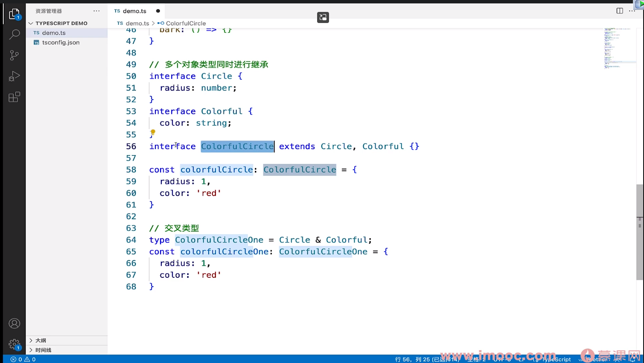This screenshot has height=363, width=644.
Task: Click the comment text 多个对象类型同时进行继承
Action: 217,64
